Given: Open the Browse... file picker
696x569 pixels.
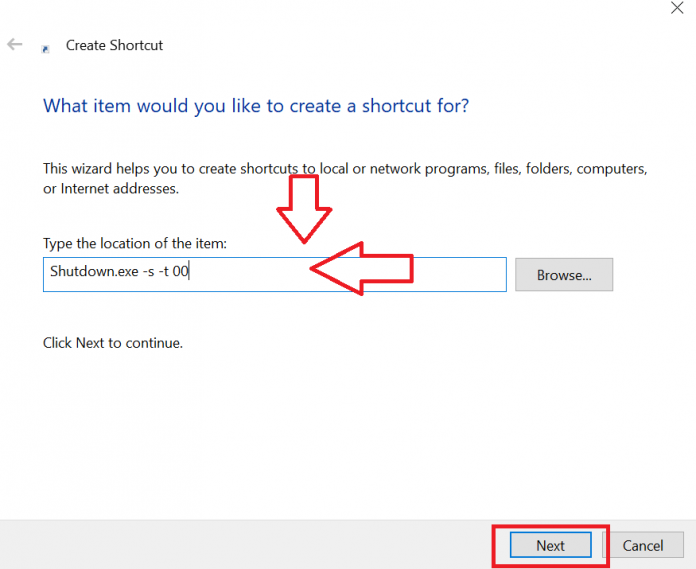Looking at the screenshot, I should click(x=564, y=274).
